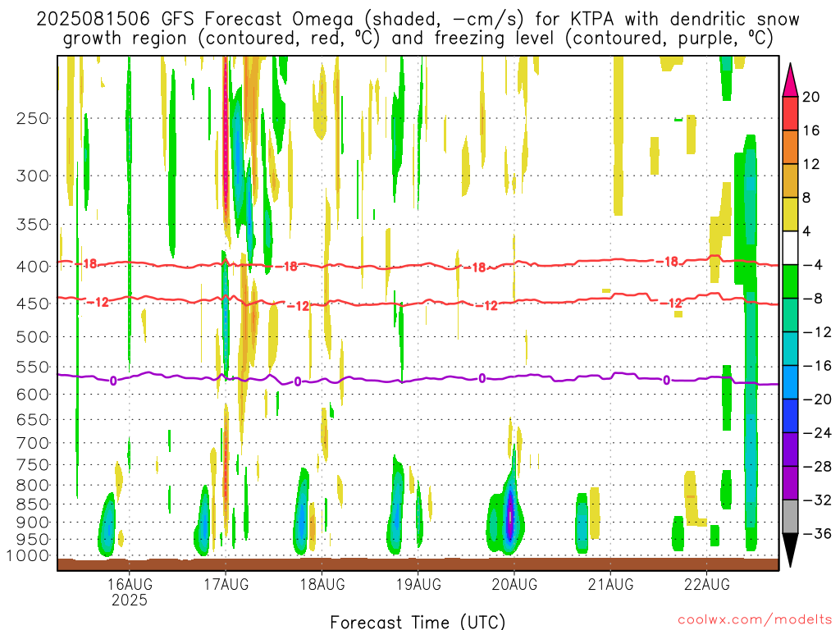Viewport: 840px width, 630px height.
Task: Select the 800 pressure level label
Action: pyautogui.click(x=33, y=486)
